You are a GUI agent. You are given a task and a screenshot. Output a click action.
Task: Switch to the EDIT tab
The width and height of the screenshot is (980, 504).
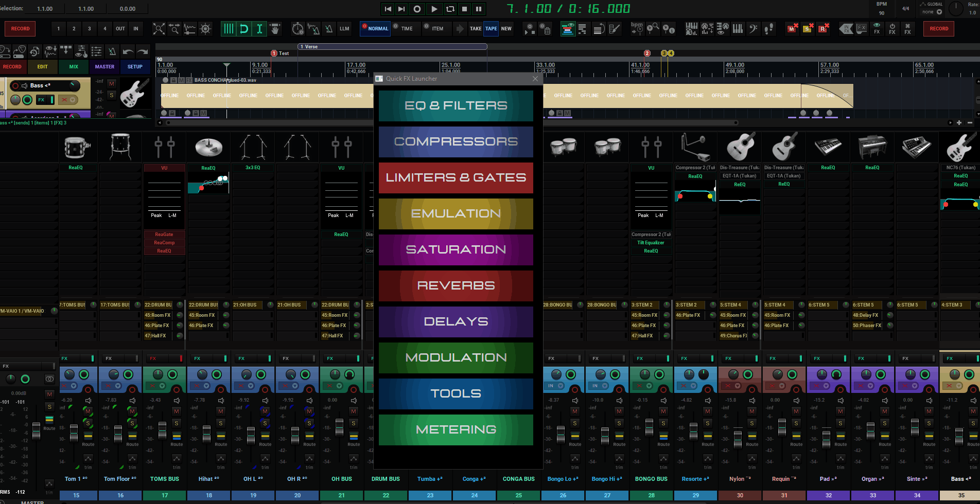42,67
